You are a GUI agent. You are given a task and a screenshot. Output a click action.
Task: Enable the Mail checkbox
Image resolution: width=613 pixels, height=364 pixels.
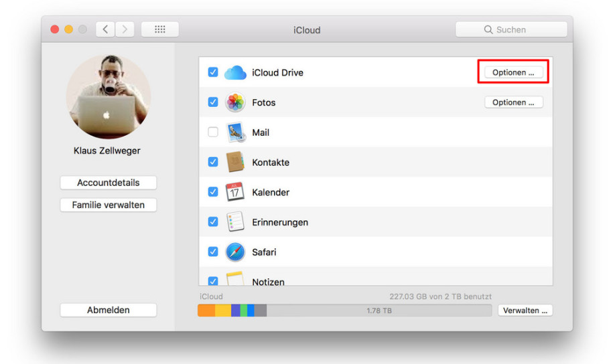(213, 132)
